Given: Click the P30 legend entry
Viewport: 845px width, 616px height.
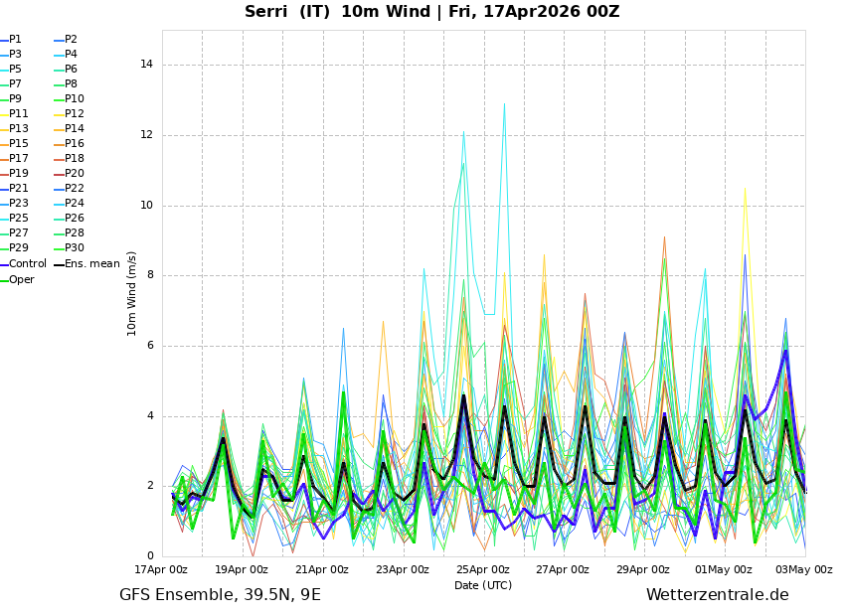Looking at the screenshot, I should [x=75, y=248].
